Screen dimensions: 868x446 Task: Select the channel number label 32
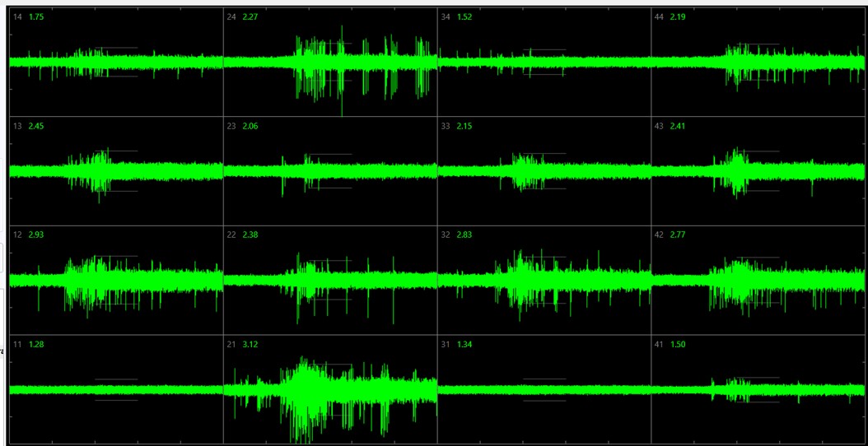pyautogui.click(x=446, y=235)
